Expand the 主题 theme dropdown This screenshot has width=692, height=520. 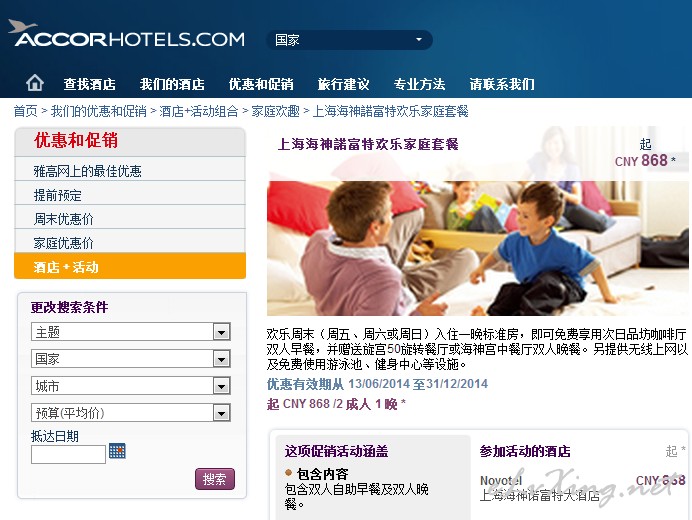click(131, 332)
